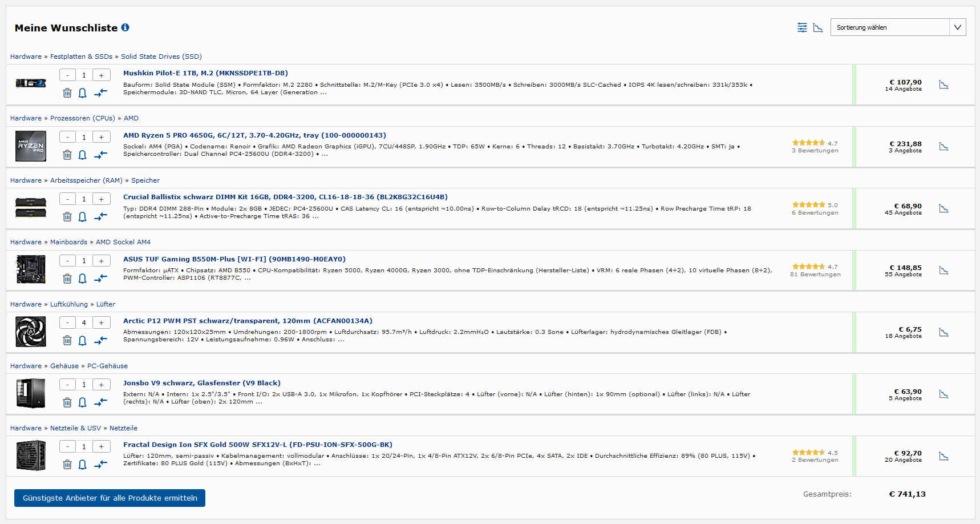Open price chart icon for ASUS TUF B550M-Plus
This screenshot has height=524, width=980.
click(x=943, y=270)
